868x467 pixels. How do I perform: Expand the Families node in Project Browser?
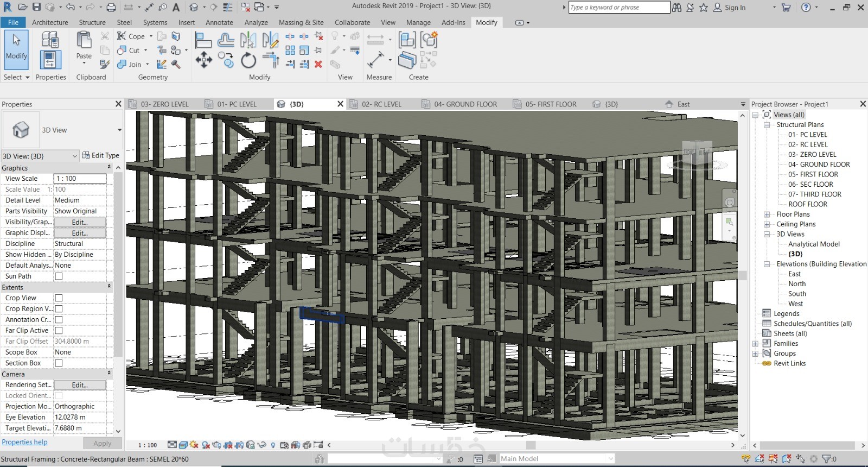click(755, 344)
